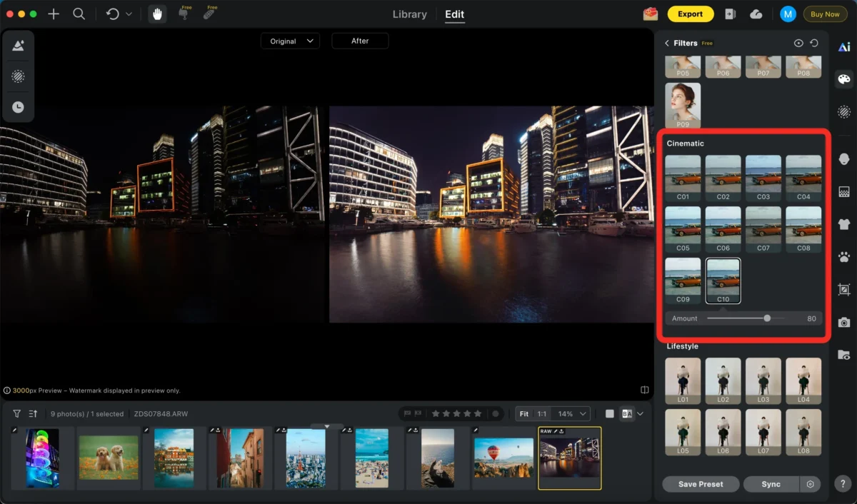Click the history clock icon
This screenshot has width=857, height=504.
coord(19,107)
